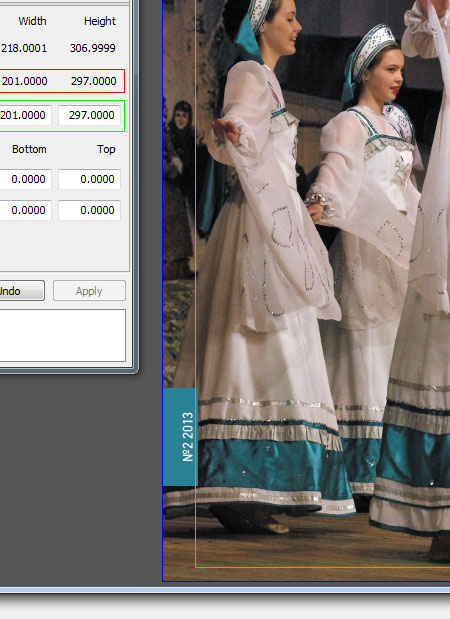Image resolution: width=450 pixels, height=619 pixels.
Task: Click the 218.0001 width value
Action: (24, 48)
